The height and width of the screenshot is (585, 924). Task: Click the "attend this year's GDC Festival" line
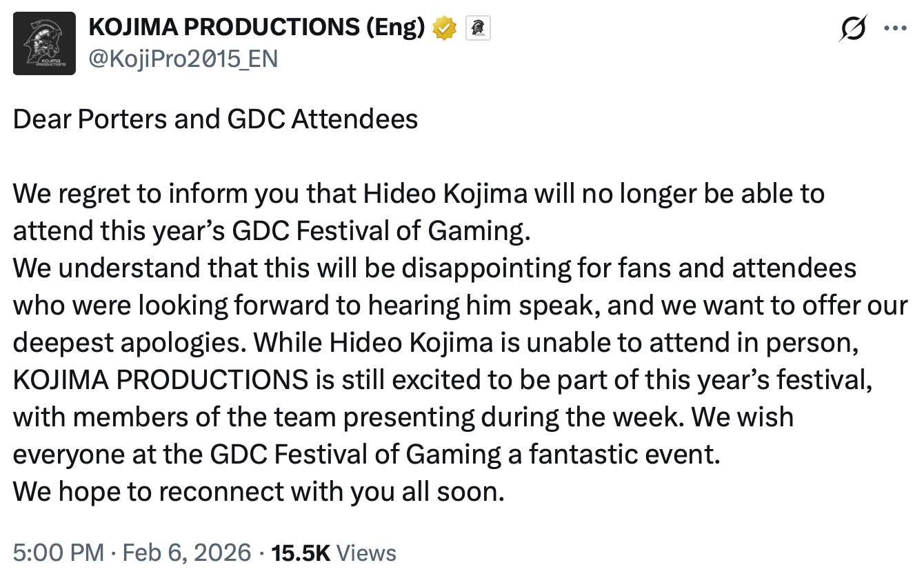pos(272,231)
